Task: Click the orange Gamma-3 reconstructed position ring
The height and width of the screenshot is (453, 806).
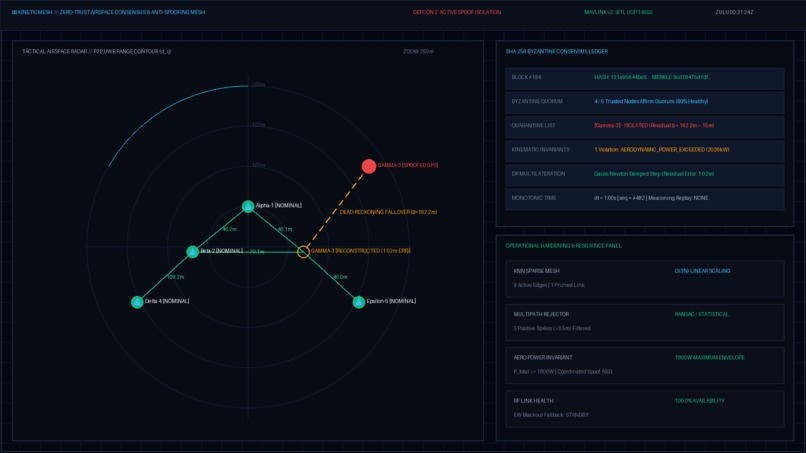Action: click(303, 251)
